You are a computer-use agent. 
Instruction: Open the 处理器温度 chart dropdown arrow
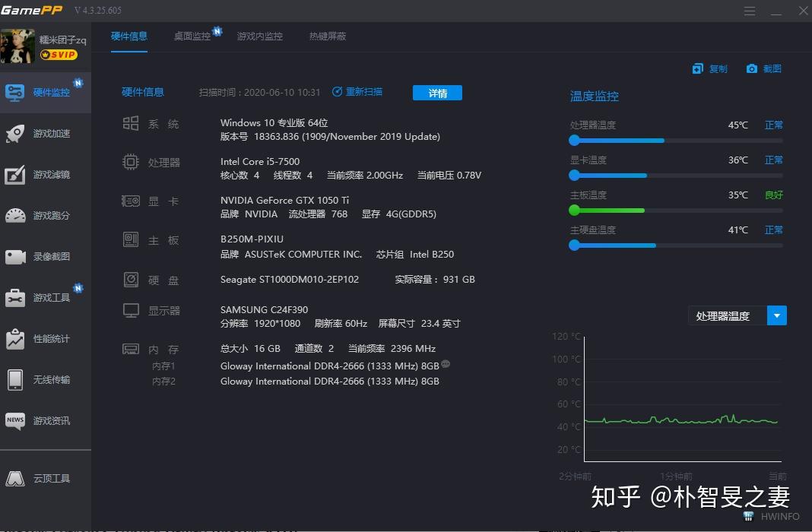point(776,315)
